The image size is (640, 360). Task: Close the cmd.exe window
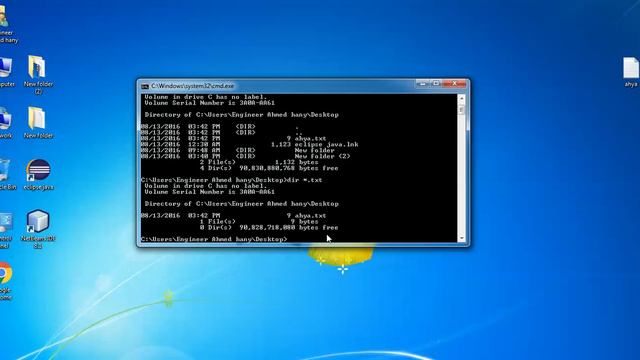click(455, 84)
